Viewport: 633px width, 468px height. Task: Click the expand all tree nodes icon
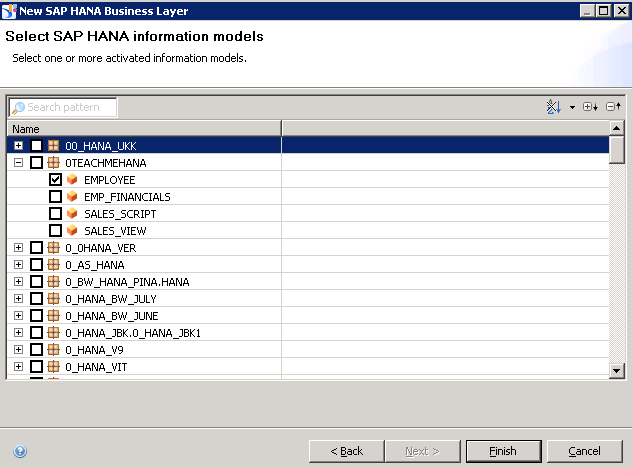[x=590, y=107]
